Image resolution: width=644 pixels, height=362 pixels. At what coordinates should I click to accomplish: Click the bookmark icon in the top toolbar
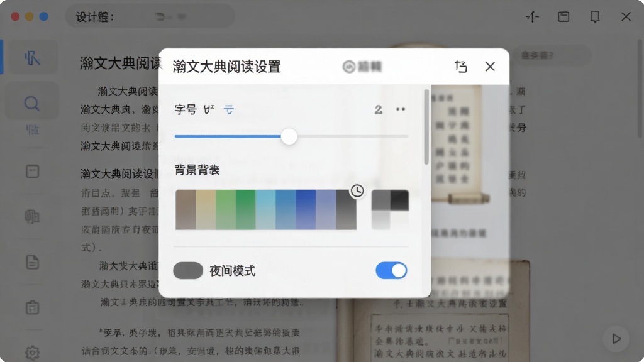pyautogui.click(x=595, y=17)
